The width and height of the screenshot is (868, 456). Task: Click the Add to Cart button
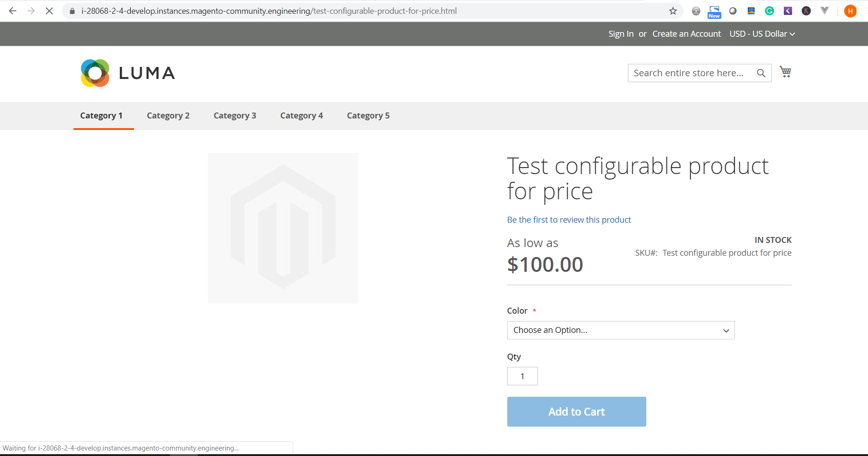pos(576,411)
